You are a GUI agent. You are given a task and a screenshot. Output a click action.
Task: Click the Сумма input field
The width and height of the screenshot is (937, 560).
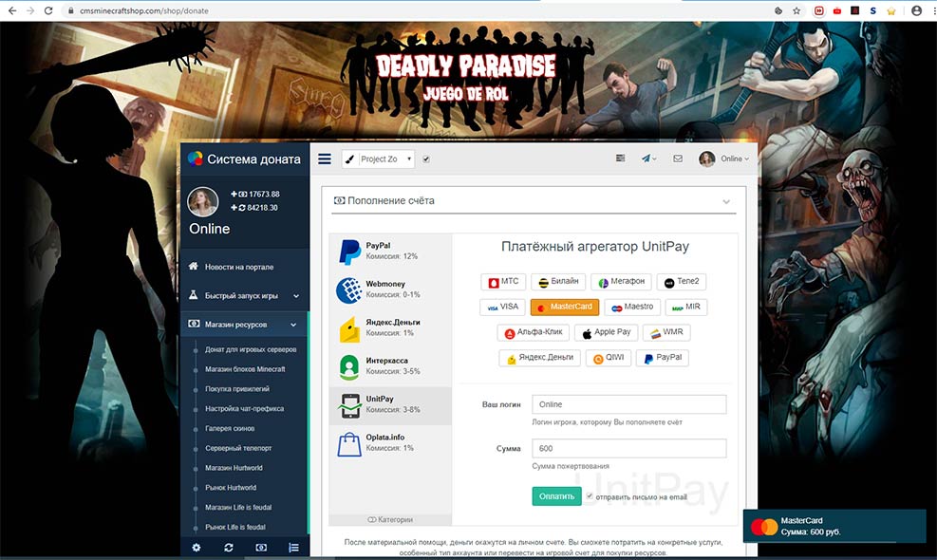(x=628, y=448)
